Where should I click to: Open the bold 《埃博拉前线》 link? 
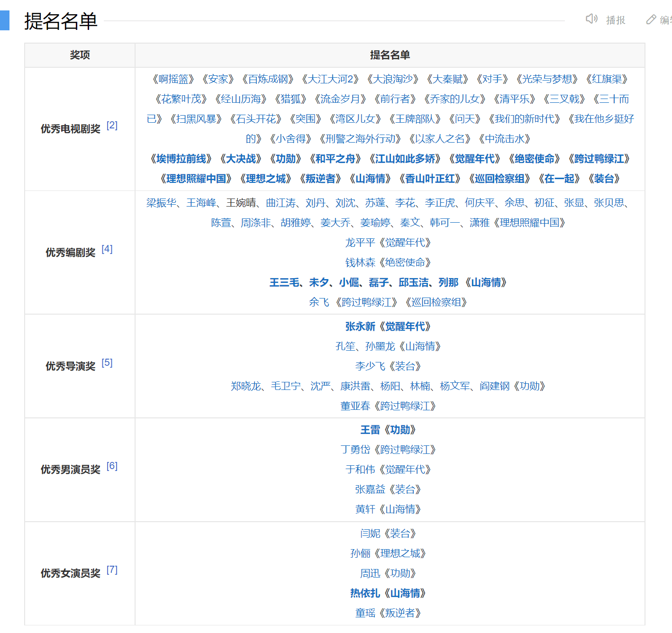click(181, 159)
